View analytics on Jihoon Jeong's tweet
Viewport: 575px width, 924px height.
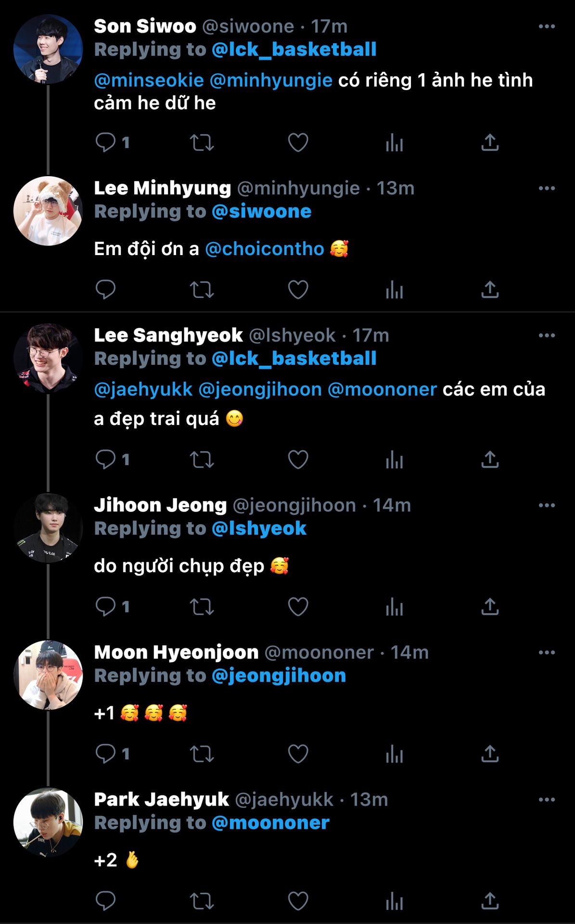click(394, 607)
